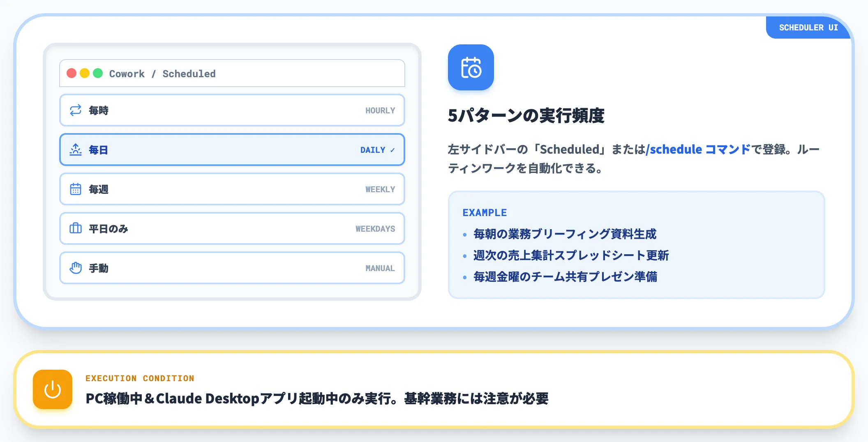This screenshot has width=868, height=442.
Task: Click the PC稼働中＆Claude Desktop condition text
Action: coord(317,398)
